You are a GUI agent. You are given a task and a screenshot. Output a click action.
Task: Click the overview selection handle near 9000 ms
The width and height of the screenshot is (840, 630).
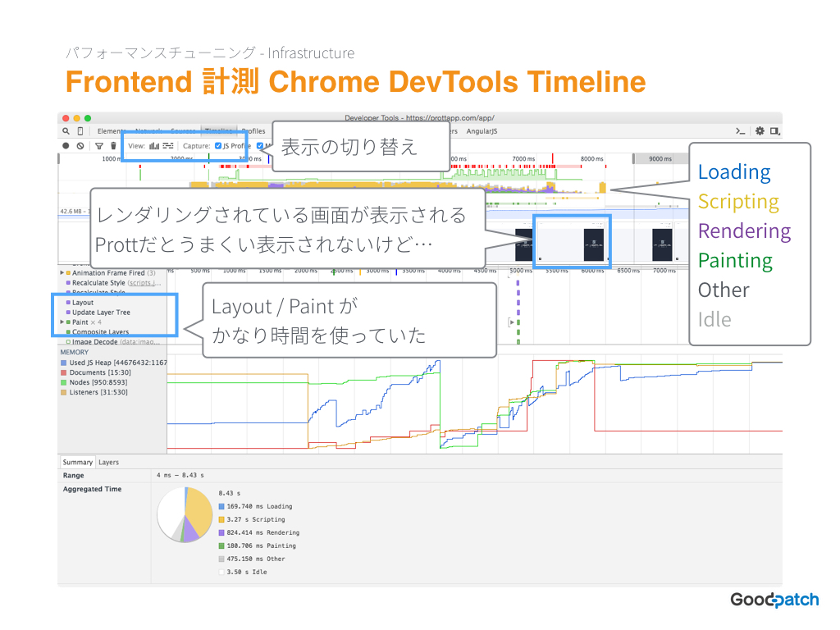pos(634,158)
